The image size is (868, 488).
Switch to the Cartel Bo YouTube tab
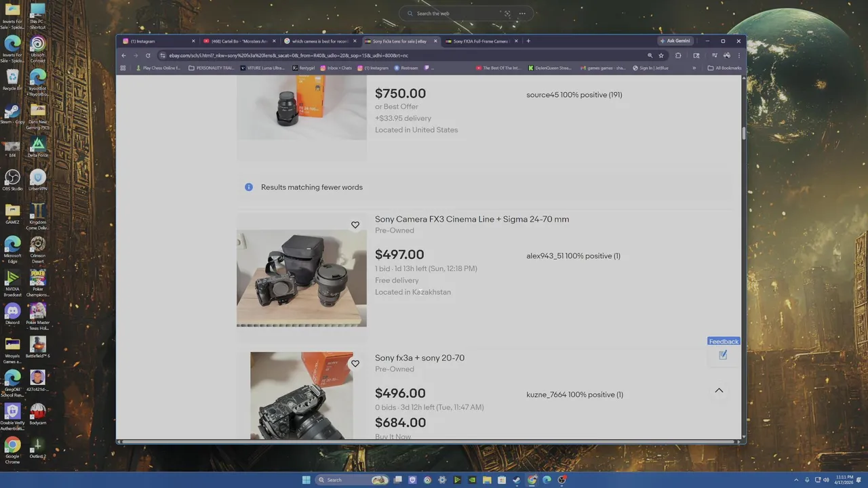pos(239,41)
